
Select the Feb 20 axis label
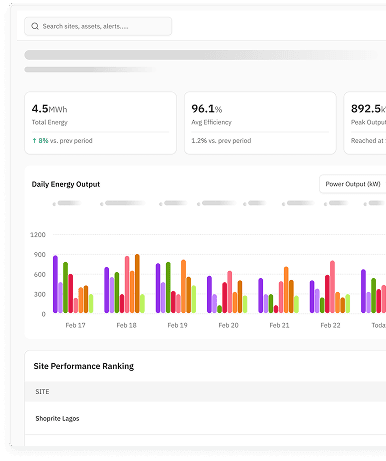[x=228, y=325]
